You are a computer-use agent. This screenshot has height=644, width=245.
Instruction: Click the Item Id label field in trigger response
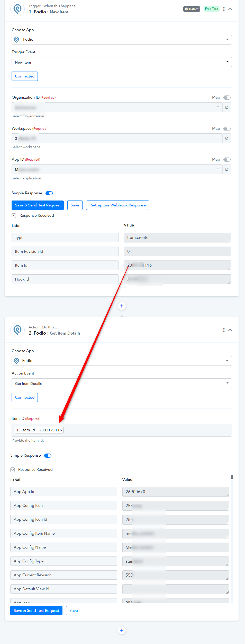pyautogui.click(x=65, y=265)
